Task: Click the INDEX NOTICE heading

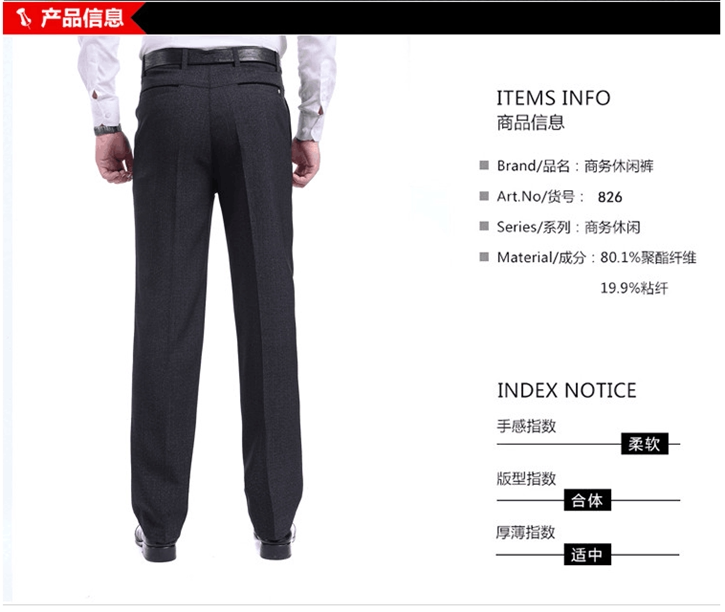Action: pos(567,391)
